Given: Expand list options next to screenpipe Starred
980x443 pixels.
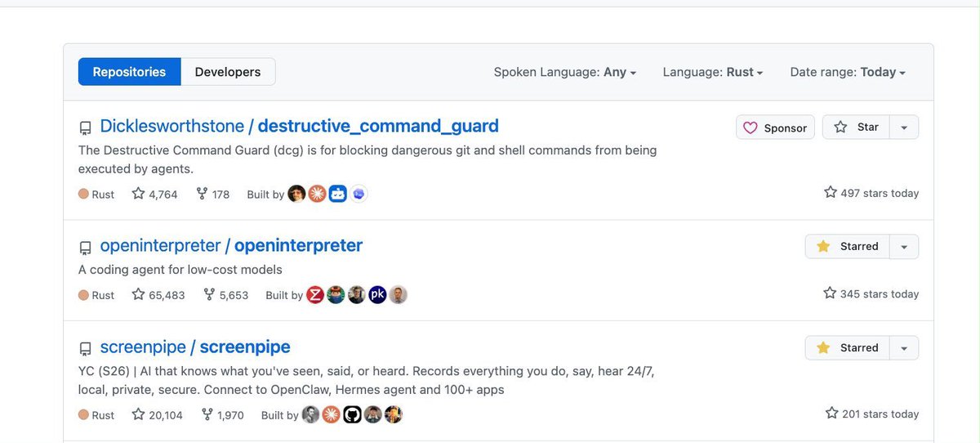Looking at the screenshot, I should tap(904, 348).
